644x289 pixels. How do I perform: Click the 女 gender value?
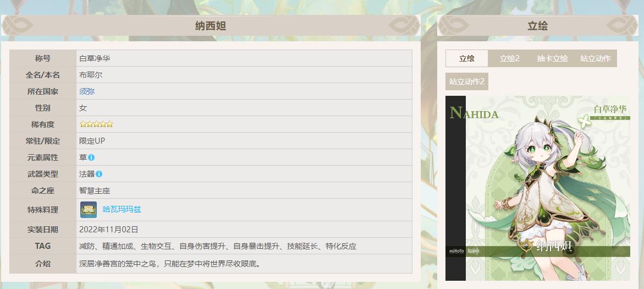[83, 108]
